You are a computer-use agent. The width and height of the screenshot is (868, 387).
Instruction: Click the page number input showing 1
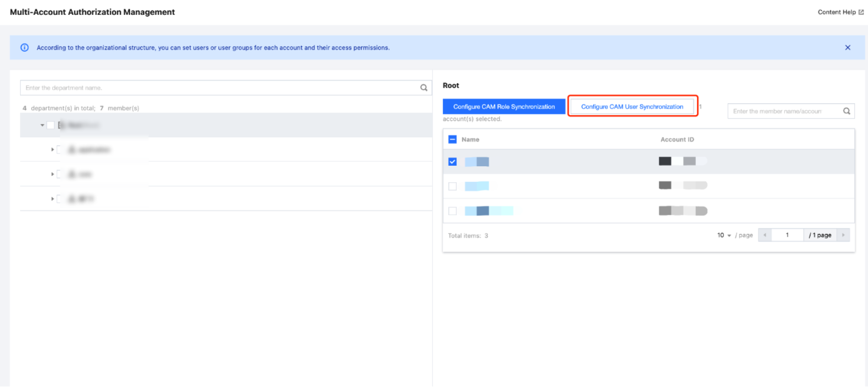pos(787,235)
